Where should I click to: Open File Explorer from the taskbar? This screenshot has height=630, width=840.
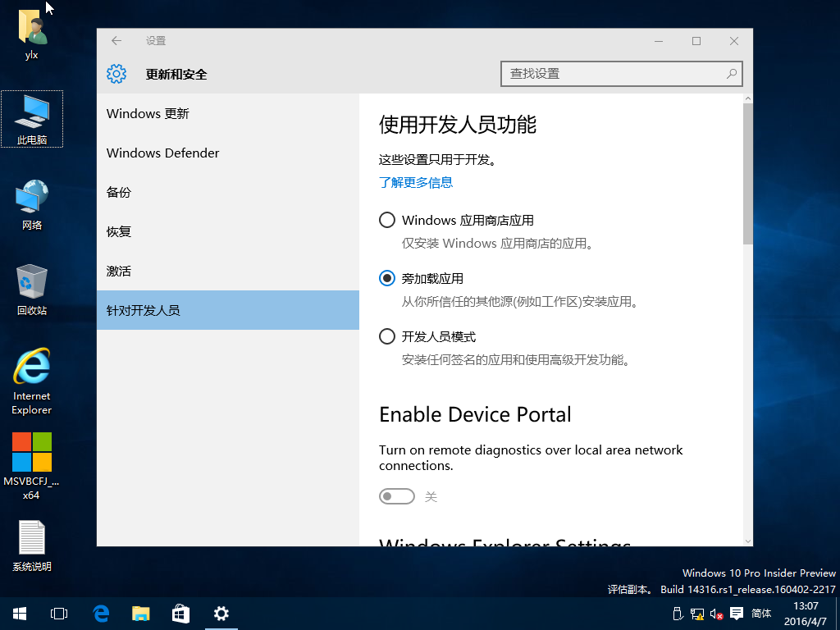141,613
